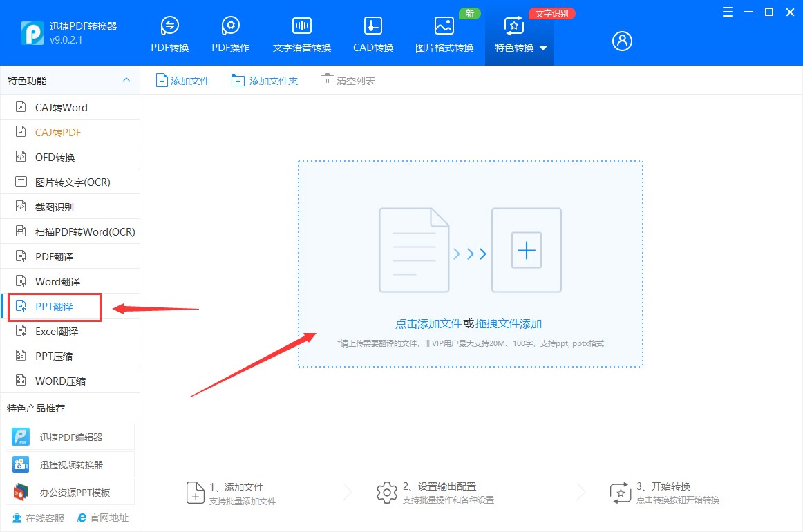Click 添加文件夹 toolbar button
This screenshot has width=803, height=532.
(264, 80)
